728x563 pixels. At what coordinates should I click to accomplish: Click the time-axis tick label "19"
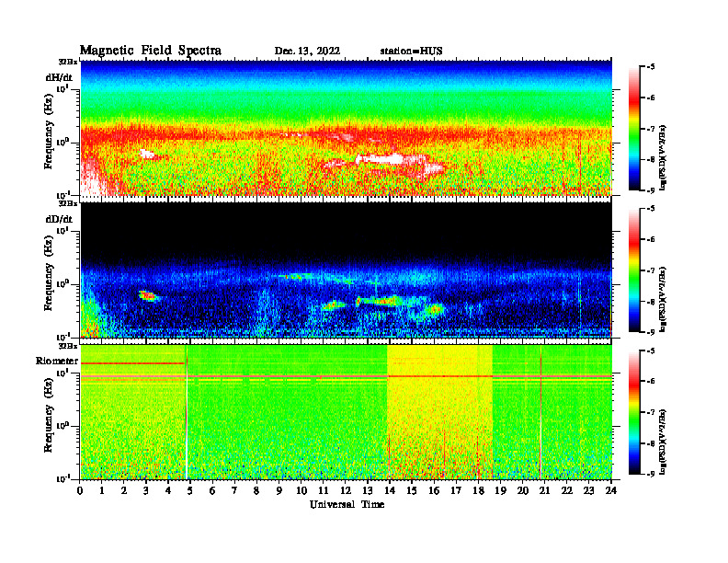coord(501,491)
